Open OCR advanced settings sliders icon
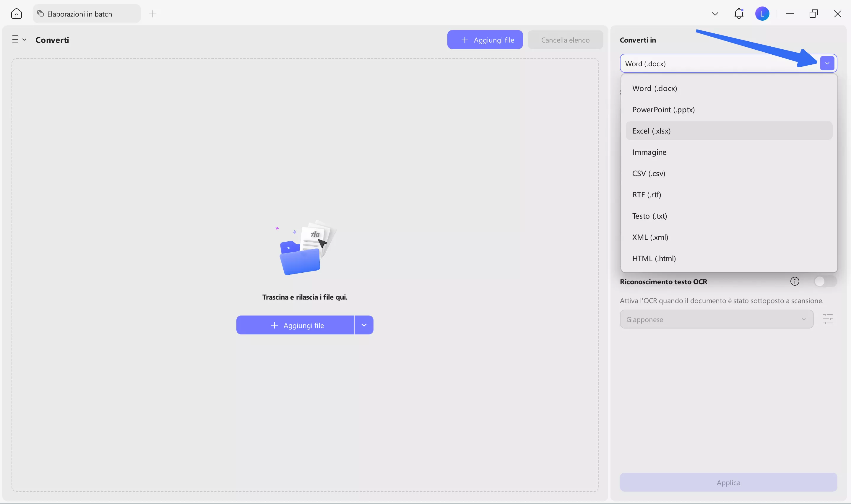This screenshot has width=851, height=504. 828,319
